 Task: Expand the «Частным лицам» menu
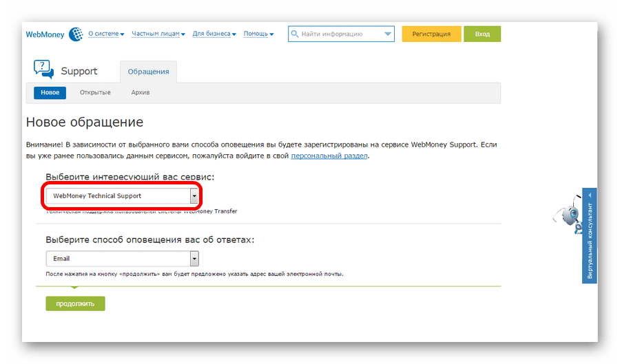[x=158, y=34]
